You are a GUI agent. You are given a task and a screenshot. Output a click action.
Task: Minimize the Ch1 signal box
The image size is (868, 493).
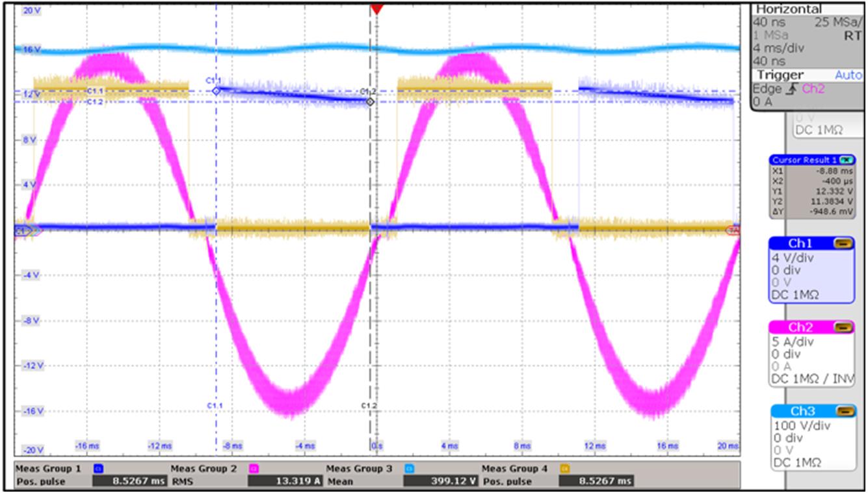(845, 243)
